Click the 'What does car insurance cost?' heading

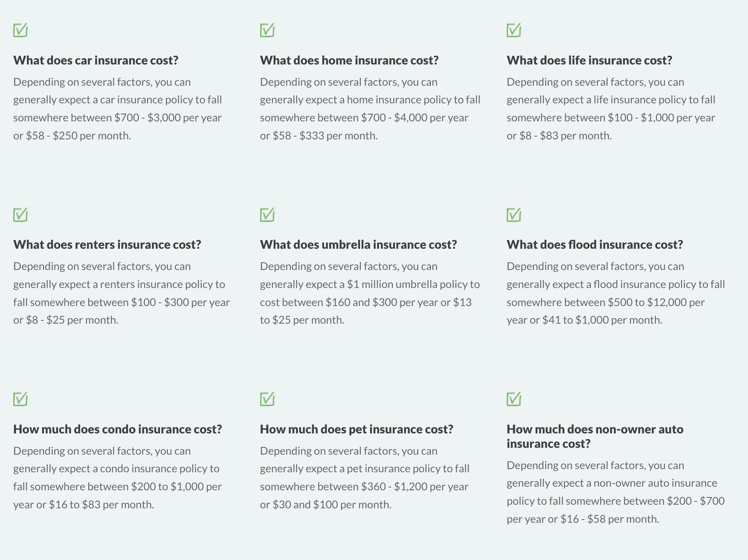[96, 60]
